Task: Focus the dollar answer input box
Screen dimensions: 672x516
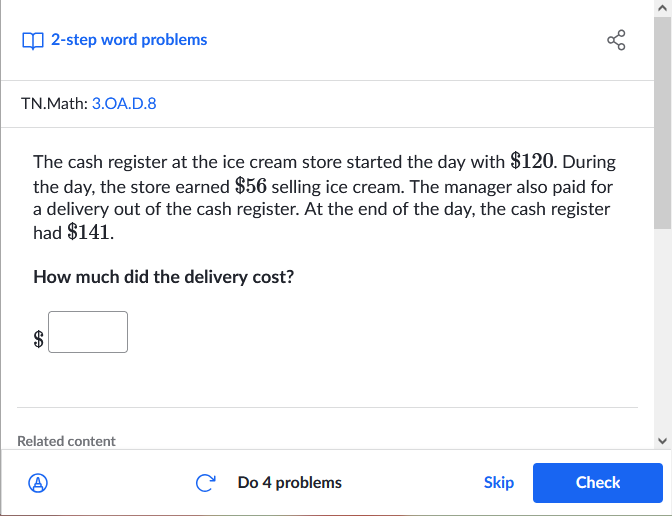Action: coord(88,332)
